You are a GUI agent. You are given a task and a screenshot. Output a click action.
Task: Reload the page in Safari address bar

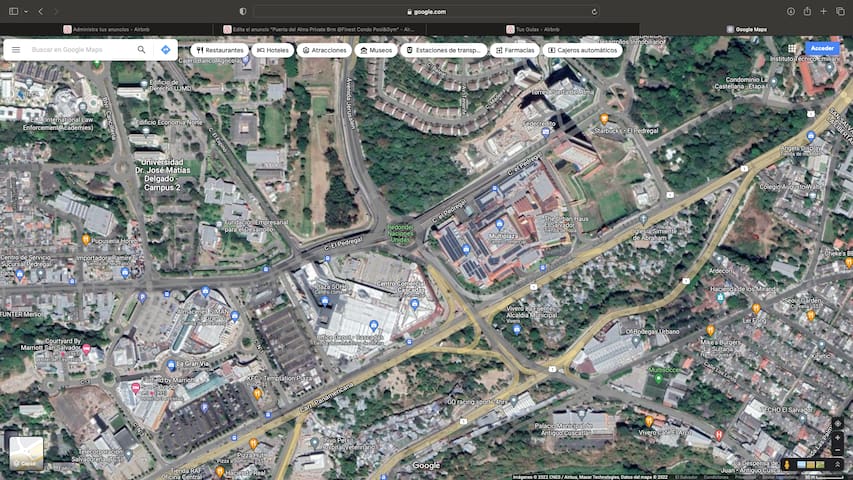coord(595,11)
